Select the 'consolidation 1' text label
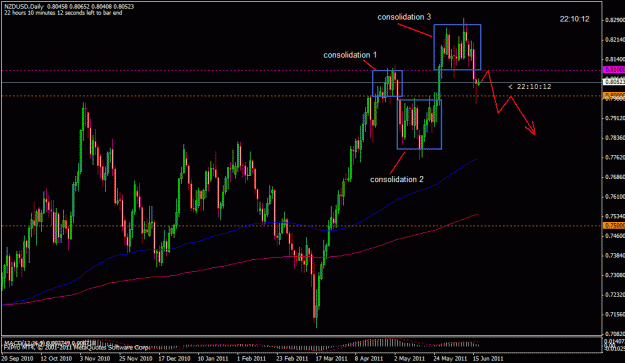The image size is (625, 363). (x=350, y=55)
